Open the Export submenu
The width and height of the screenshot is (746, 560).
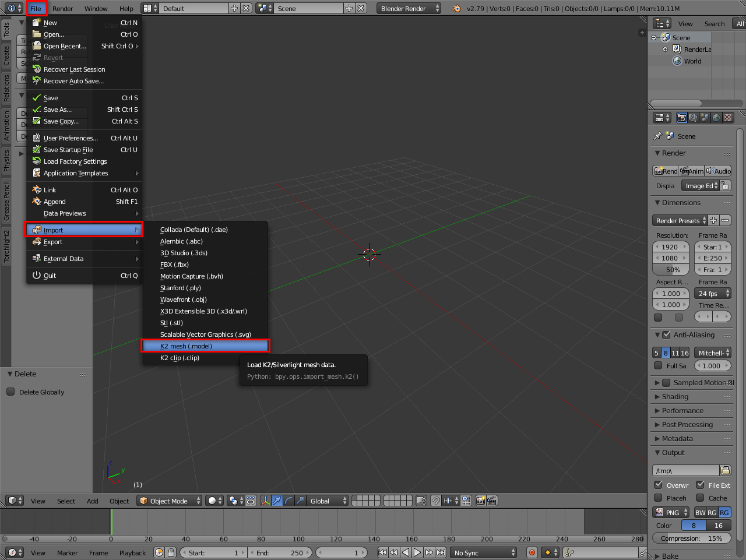(85, 242)
